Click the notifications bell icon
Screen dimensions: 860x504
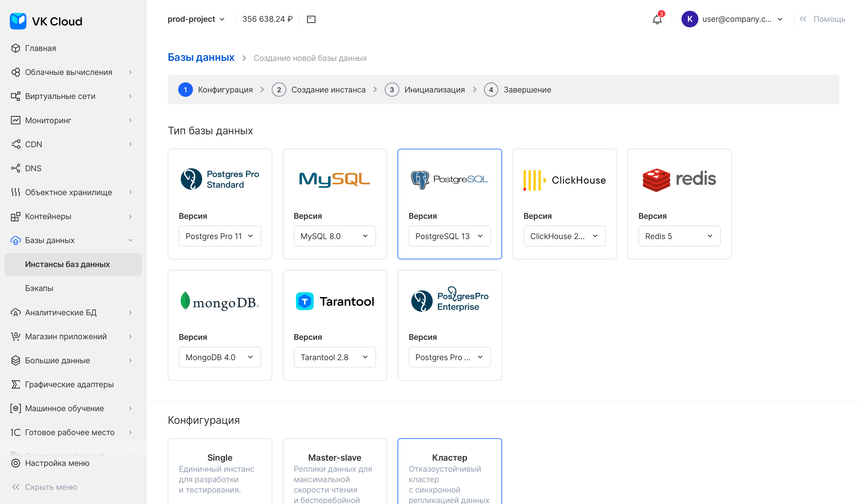[657, 19]
